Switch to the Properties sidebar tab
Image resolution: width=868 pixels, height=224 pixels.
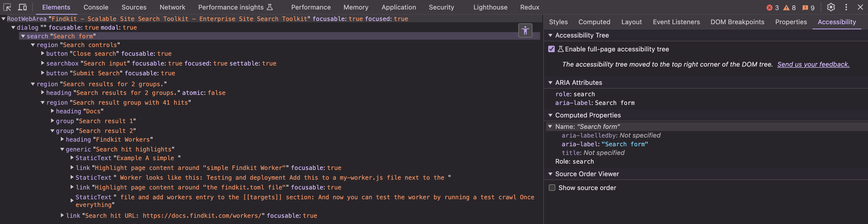point(791,22)
